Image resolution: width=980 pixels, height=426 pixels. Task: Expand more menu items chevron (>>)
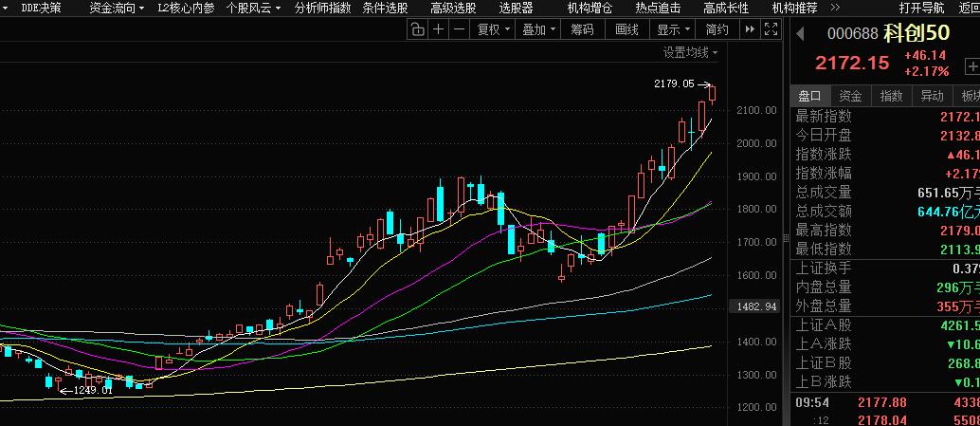point(835,9)
